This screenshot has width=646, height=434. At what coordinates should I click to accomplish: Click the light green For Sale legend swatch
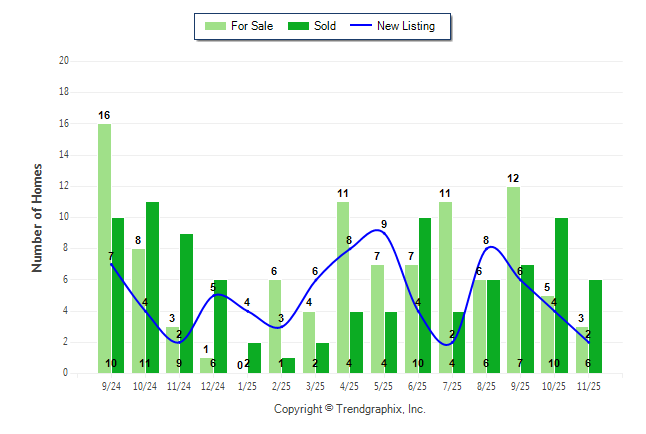pos(214,26)
